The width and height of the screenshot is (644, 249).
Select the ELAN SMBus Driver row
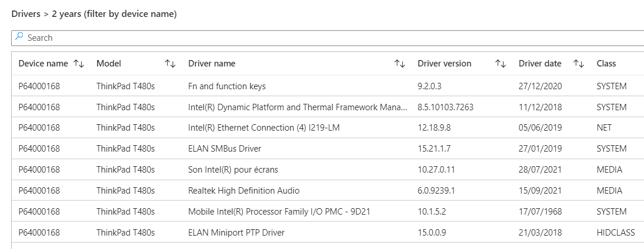point(328,149)
